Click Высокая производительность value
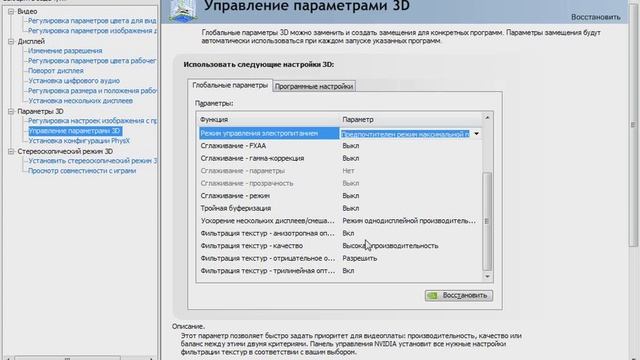640x360 pixels. (390, 246)
